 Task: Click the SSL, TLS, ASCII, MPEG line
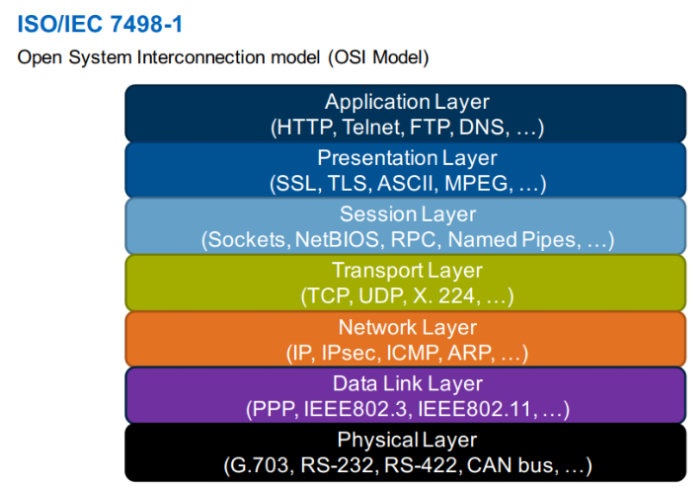[x=408, y=184]
